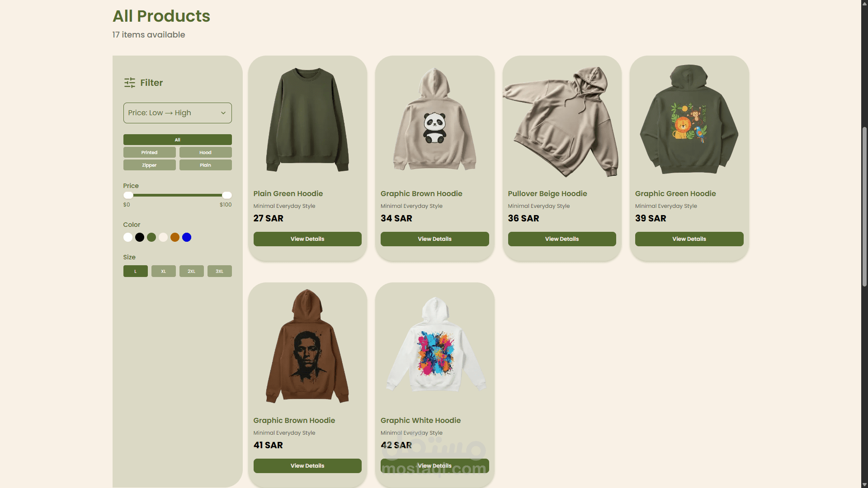868x488 pixels.
Task: Filter products by Hood category
Action: tap(205, 152)
